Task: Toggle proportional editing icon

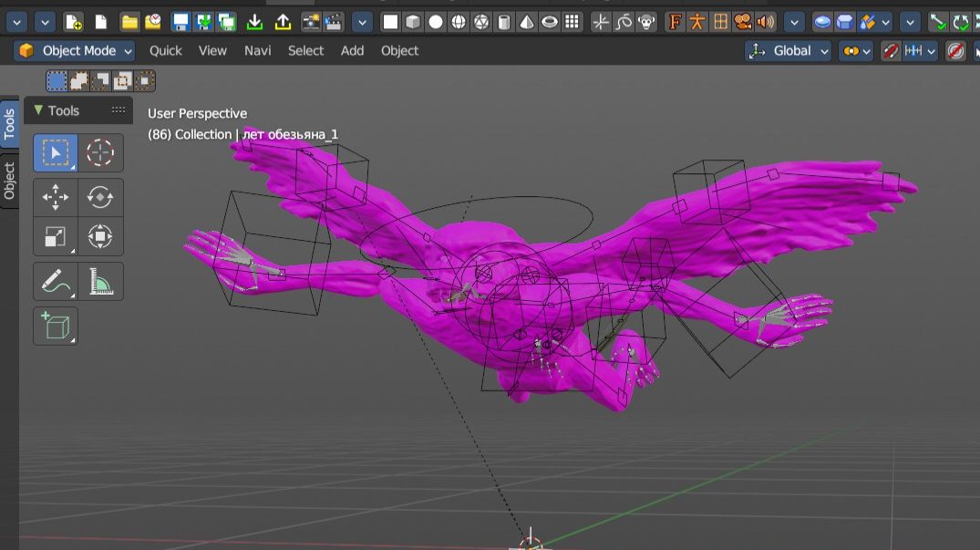Action: (955, 51)
